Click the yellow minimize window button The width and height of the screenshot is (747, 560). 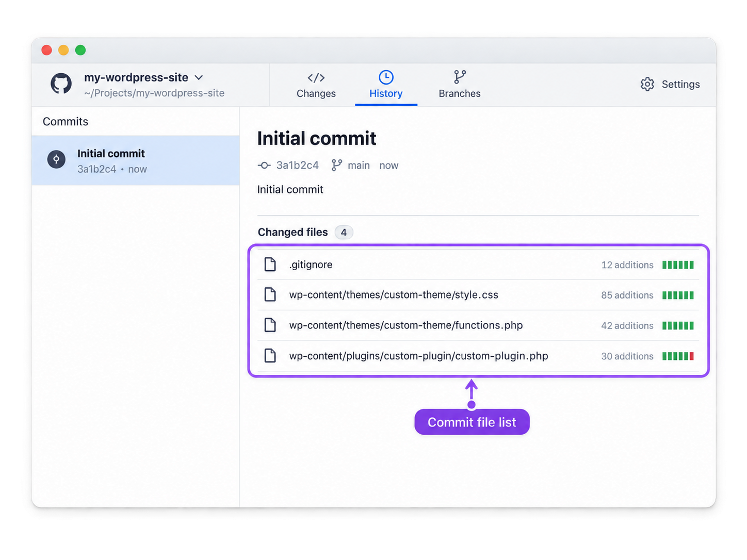tap(63, 50)
